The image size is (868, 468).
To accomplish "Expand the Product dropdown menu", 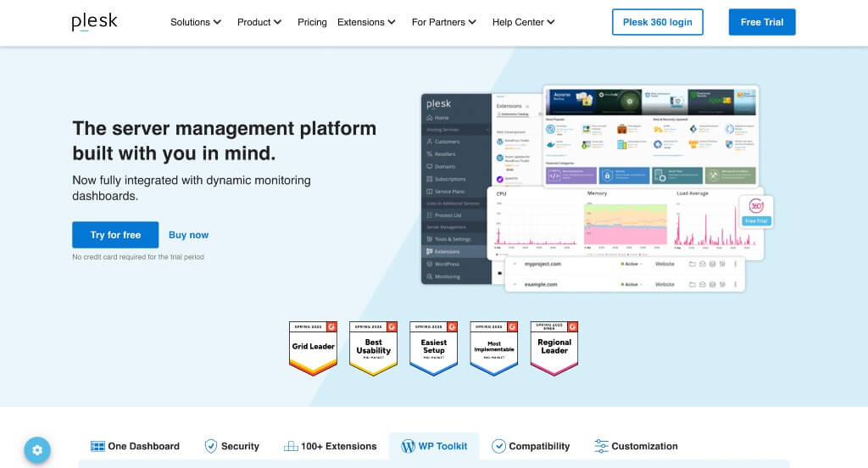I will coord(259,22).
